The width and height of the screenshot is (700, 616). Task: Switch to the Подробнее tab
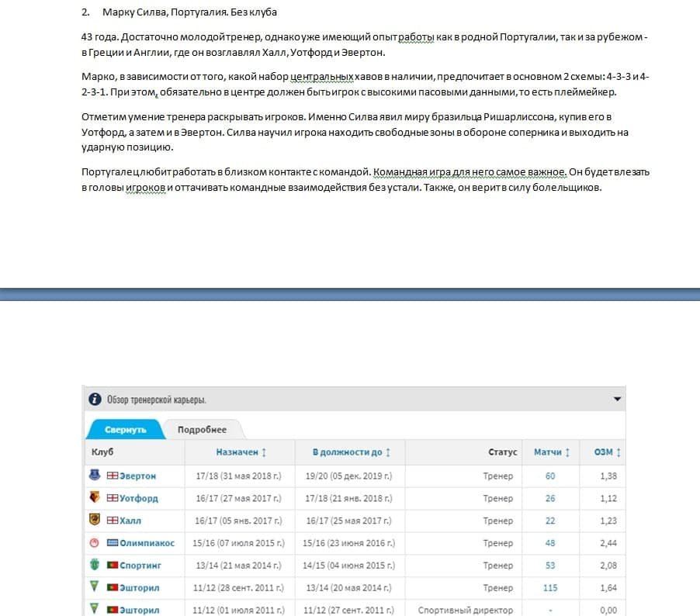click(x=202, y=430)
